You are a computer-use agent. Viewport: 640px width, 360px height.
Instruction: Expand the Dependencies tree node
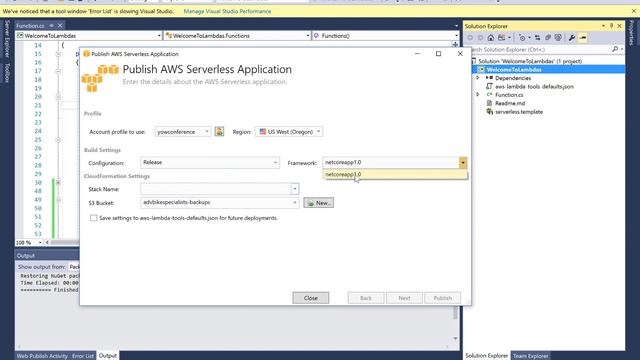click(478, 78)
